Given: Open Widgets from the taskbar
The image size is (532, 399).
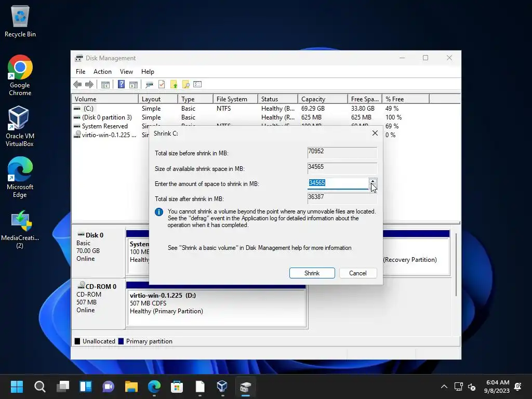Looking at the screenshot, I should (x=86, y=387).
